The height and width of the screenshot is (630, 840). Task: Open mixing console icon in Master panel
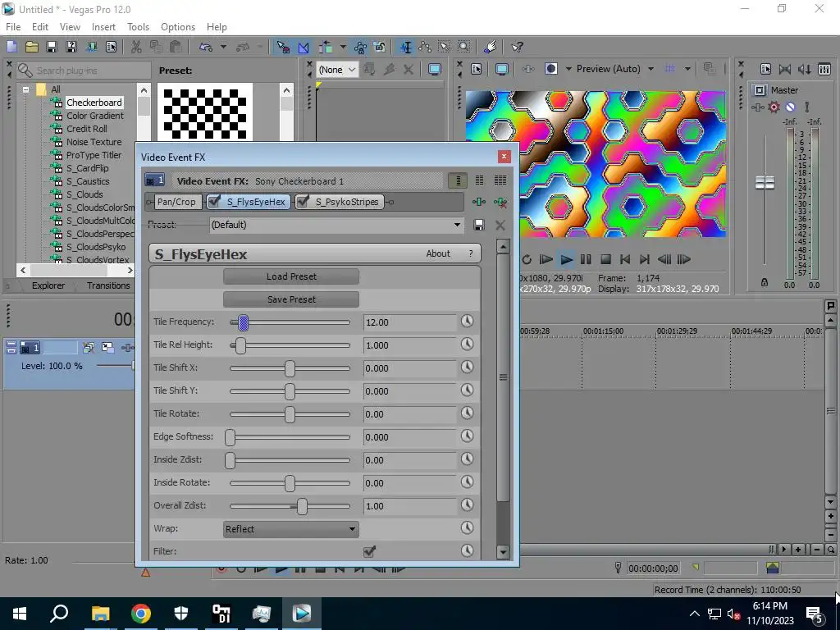pyautogui.click(x=824, y=69)
